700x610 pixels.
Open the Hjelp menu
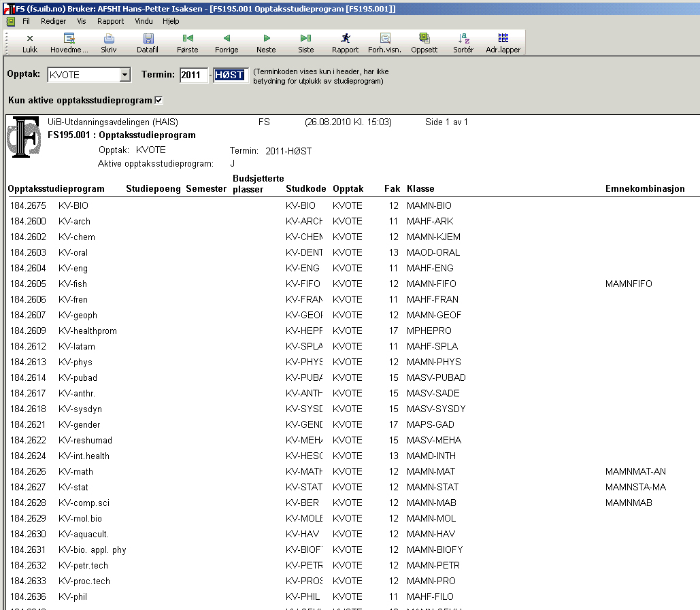[171, 21]
